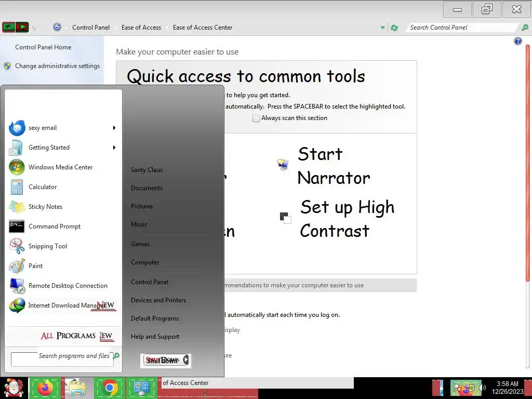Launch the Paint palette icon
The image size is (532, 399).
17,266
